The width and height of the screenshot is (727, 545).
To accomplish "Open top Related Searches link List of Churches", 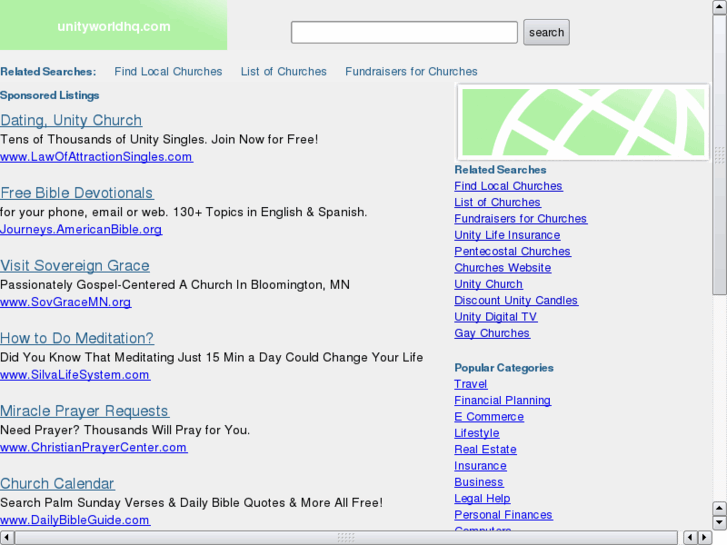I will [x=284, y=71].
